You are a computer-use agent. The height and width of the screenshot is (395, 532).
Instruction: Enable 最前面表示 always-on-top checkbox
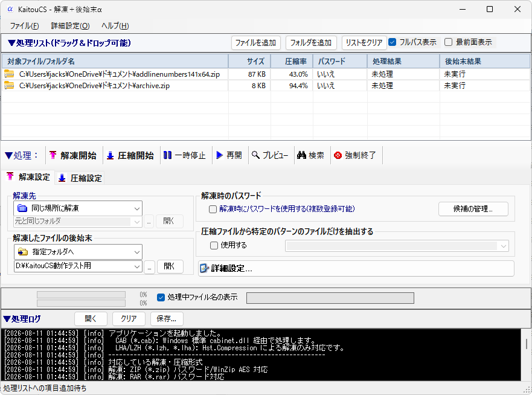click(x=448, y=42)
